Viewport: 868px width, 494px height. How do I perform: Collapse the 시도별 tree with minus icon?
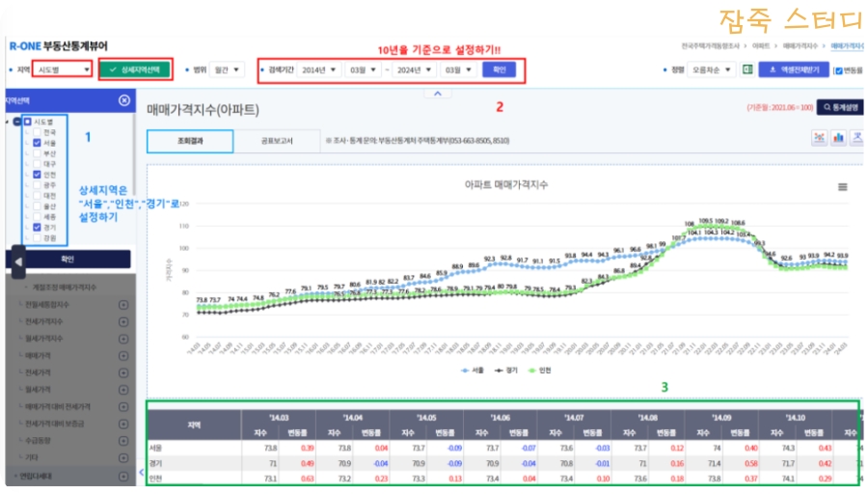coord(17,122)
